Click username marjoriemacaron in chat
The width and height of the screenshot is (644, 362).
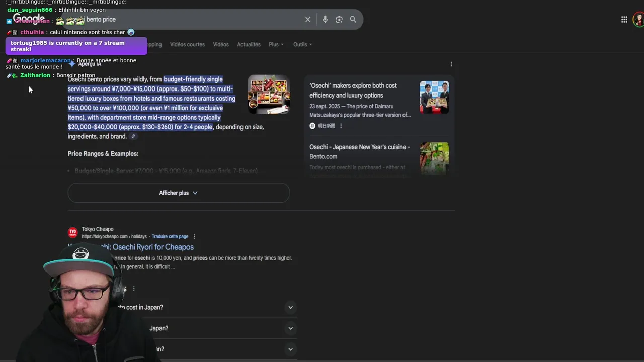tap(46, 60)
